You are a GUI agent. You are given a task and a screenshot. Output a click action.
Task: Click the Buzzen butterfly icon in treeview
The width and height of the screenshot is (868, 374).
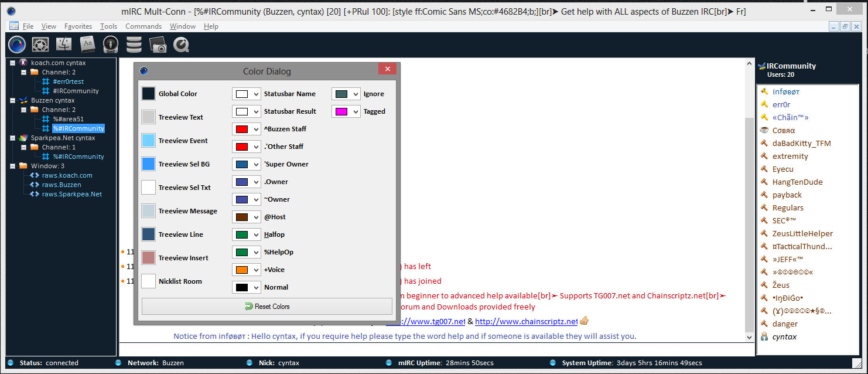pos(23,100)
